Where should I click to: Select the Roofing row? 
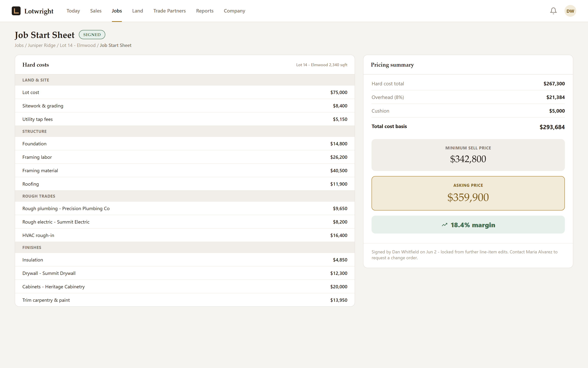(x=185, y=184)
